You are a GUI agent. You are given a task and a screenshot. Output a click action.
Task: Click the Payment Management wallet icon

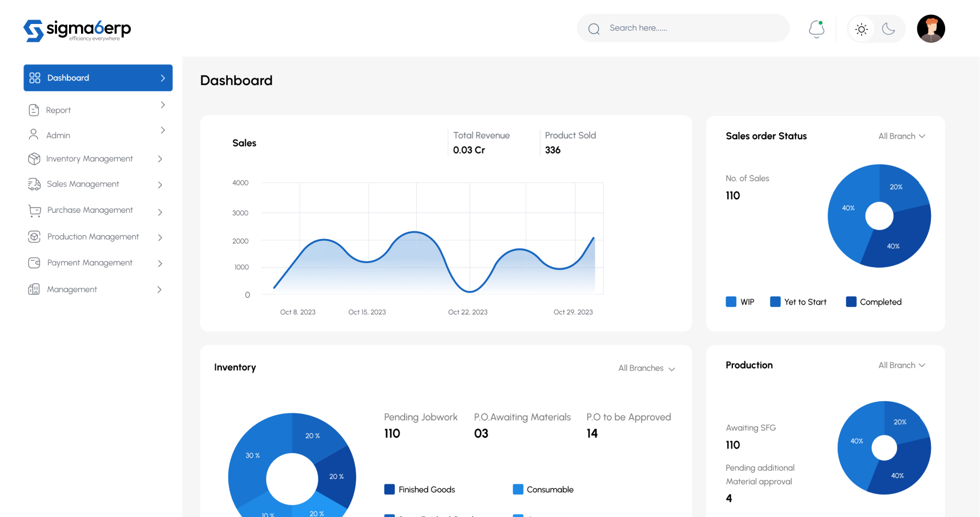tap(34, 262)
